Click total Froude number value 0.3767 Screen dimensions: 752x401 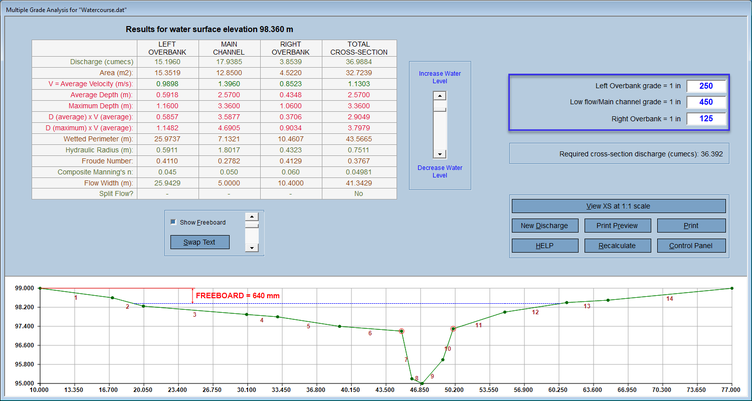click(x=359, y=161)
